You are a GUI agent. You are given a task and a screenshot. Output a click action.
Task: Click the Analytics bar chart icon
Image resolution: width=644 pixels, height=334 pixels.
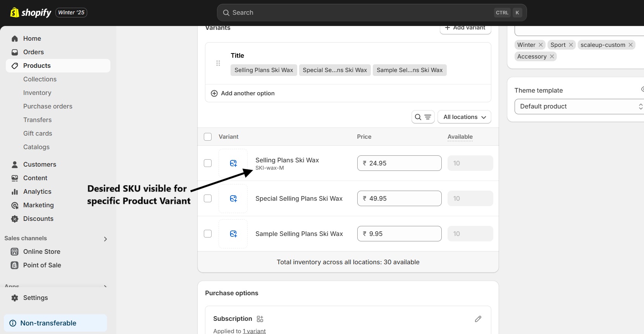15,191
